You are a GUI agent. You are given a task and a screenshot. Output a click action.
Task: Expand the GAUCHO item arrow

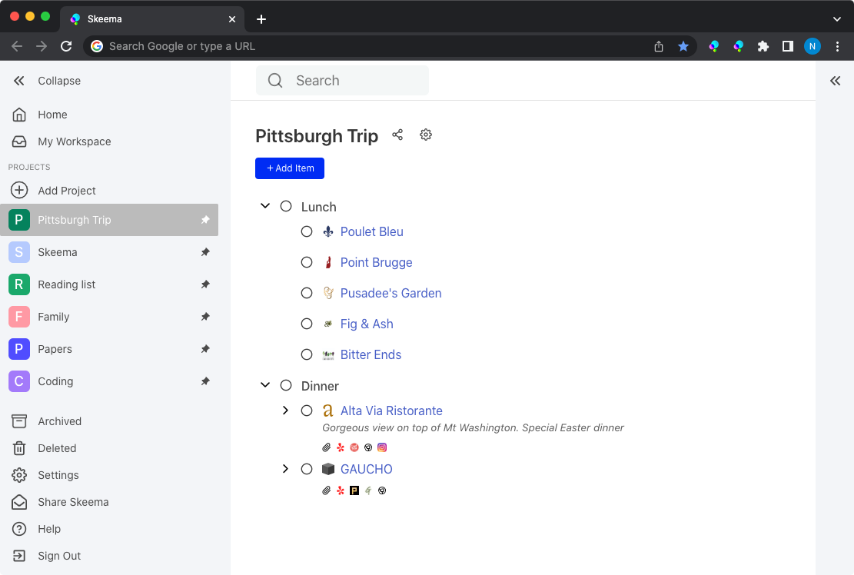pos(285,468)
